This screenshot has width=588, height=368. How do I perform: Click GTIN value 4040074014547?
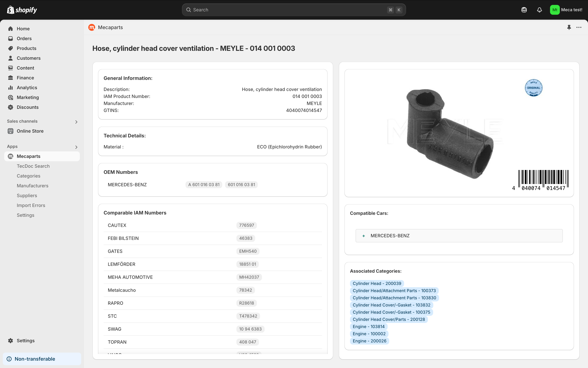(304, 110)
